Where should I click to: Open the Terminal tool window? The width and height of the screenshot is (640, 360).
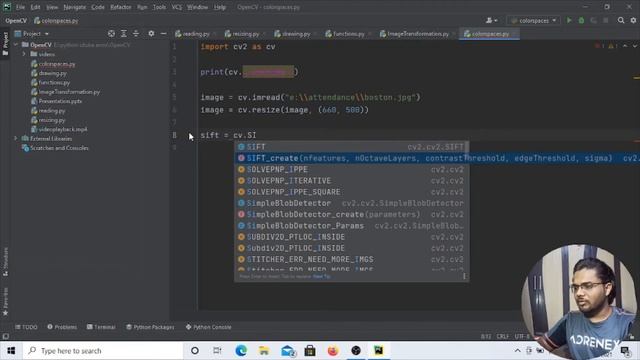[101, 327]
